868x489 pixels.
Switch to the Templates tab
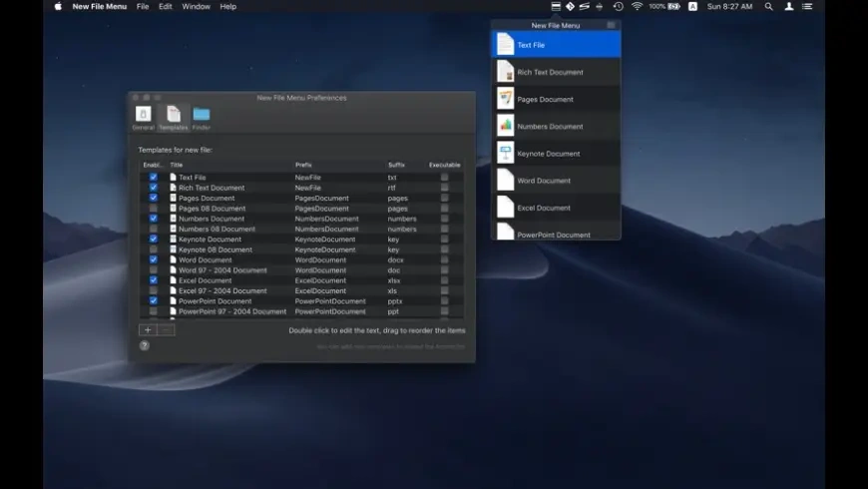[174, 118]
